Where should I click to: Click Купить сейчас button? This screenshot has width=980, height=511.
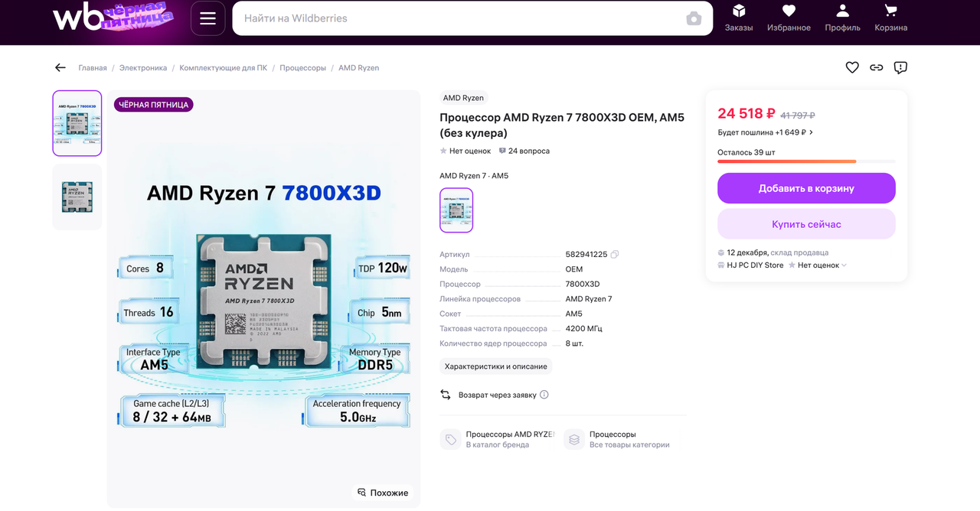click(806, 224)
